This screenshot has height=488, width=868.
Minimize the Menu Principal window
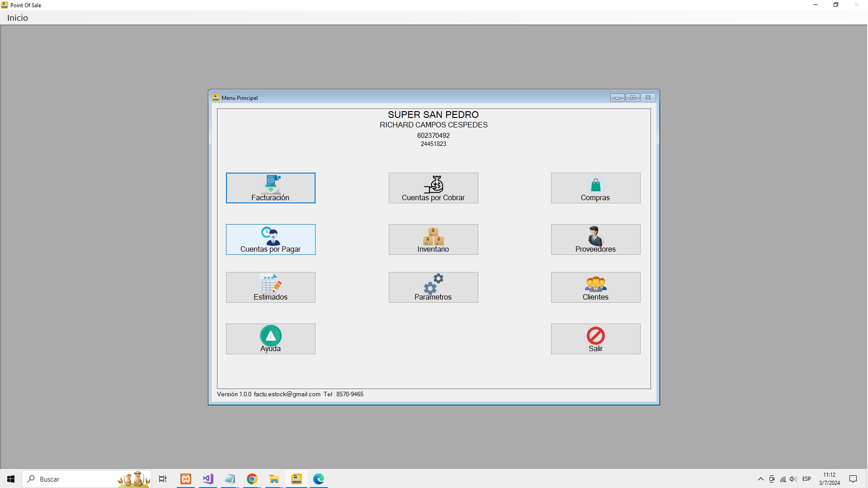tap(617, 98)
